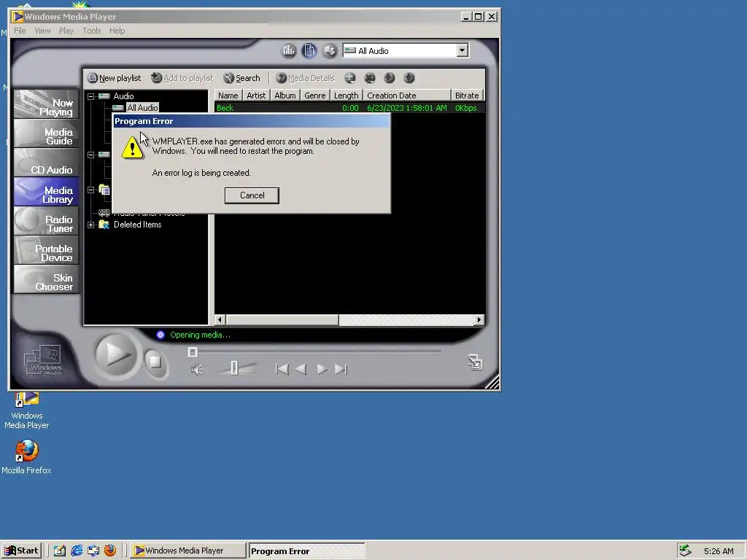
Task: Open the Skin Chooser section
Action: coord(46,279)
